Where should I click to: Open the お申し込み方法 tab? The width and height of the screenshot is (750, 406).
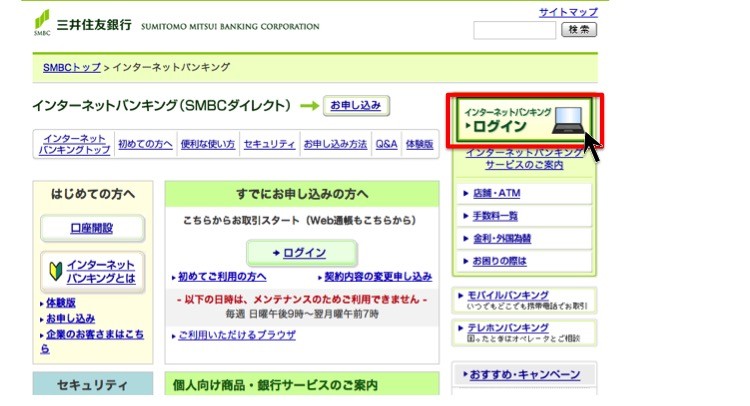tap(335, 144)
